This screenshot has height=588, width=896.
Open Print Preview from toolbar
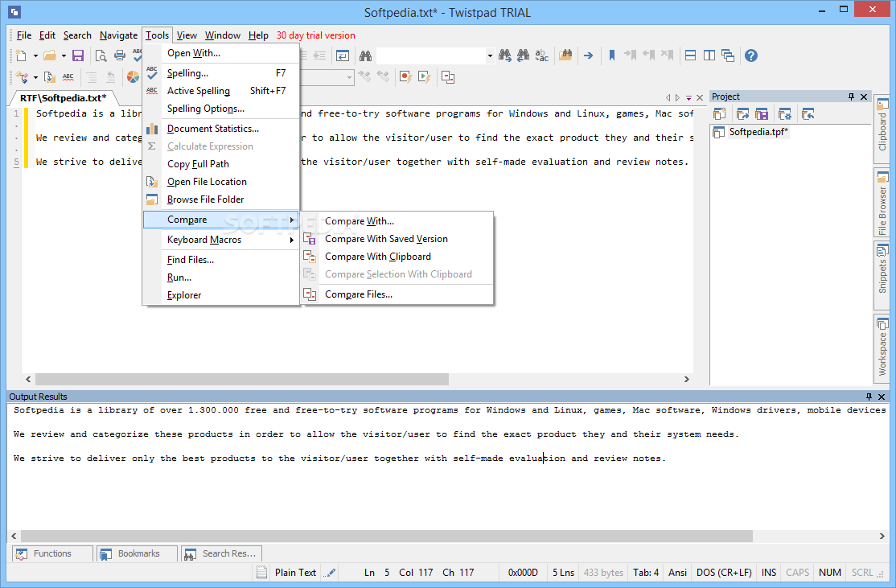pyautogui.click(x=101, y=56)
